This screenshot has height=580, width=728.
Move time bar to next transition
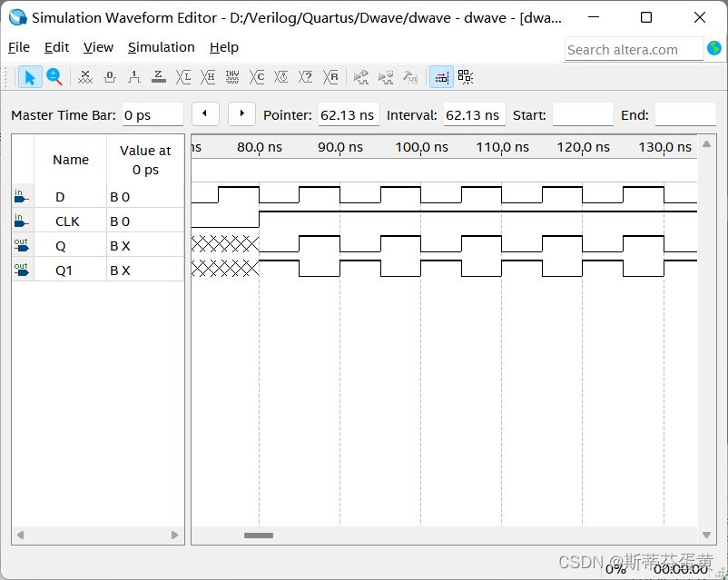click(241, 113)
